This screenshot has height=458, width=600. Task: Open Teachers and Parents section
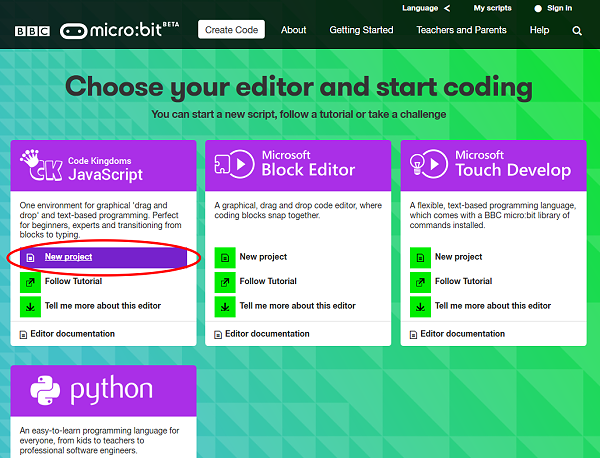click(461, 30)
